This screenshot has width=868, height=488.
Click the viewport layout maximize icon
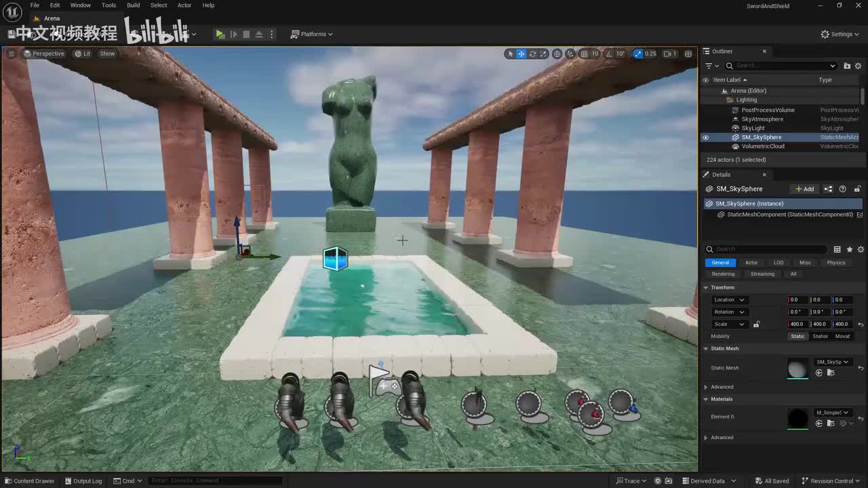point(688,54)
